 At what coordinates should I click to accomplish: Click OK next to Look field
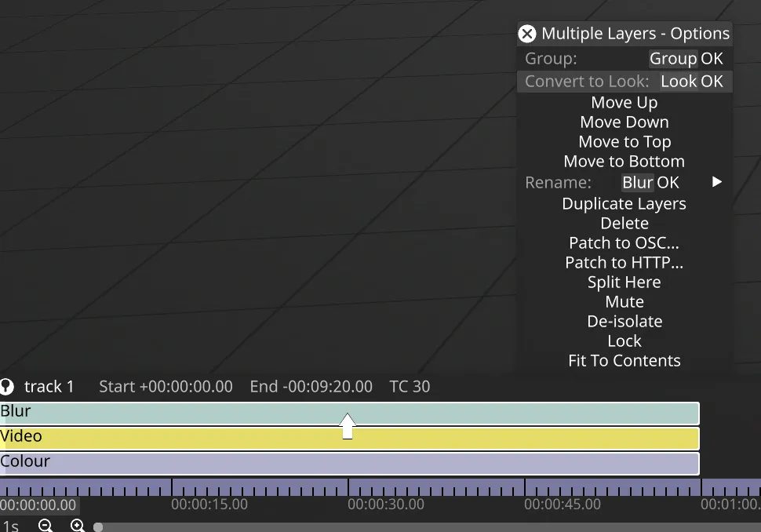pos(712,82)
